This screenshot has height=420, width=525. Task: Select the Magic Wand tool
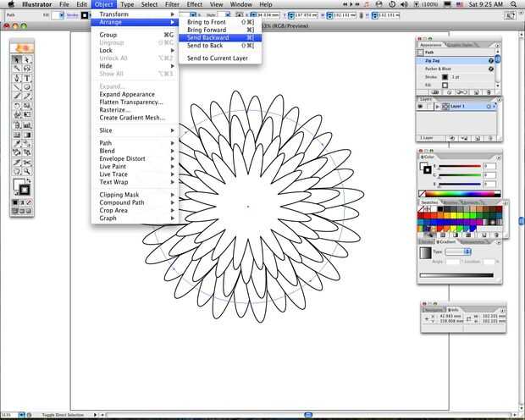pyautogui.click(x=16, y=69)
